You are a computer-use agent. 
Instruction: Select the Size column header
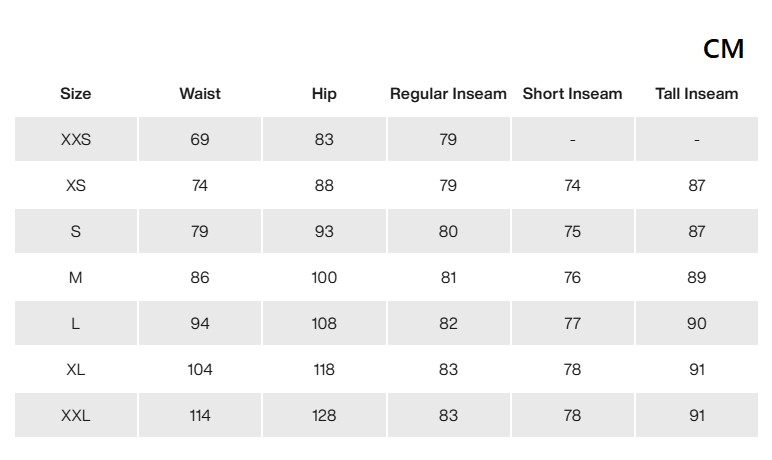pos(75,94)
